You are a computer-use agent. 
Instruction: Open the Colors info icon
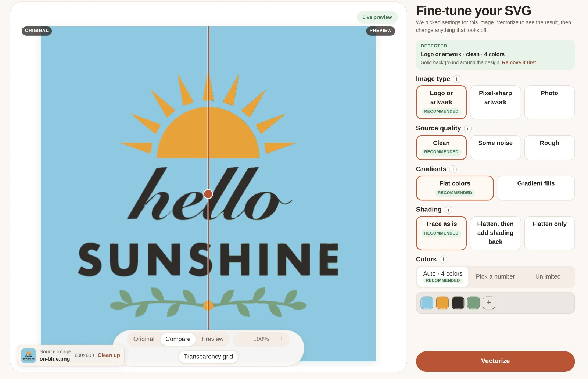click(x=443, y=260)
